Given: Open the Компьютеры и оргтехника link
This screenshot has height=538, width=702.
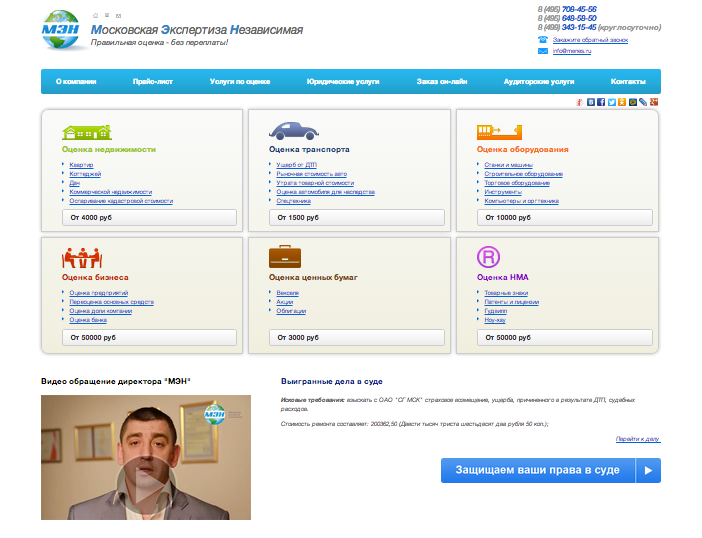Looking at the screenshot, I should point(522,201).
